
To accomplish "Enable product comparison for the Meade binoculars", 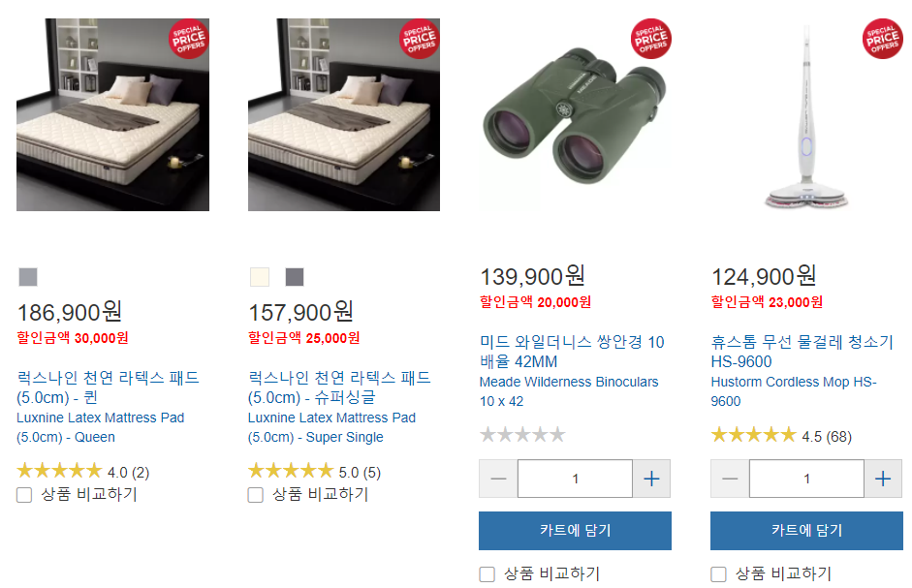I will [486, 573].
